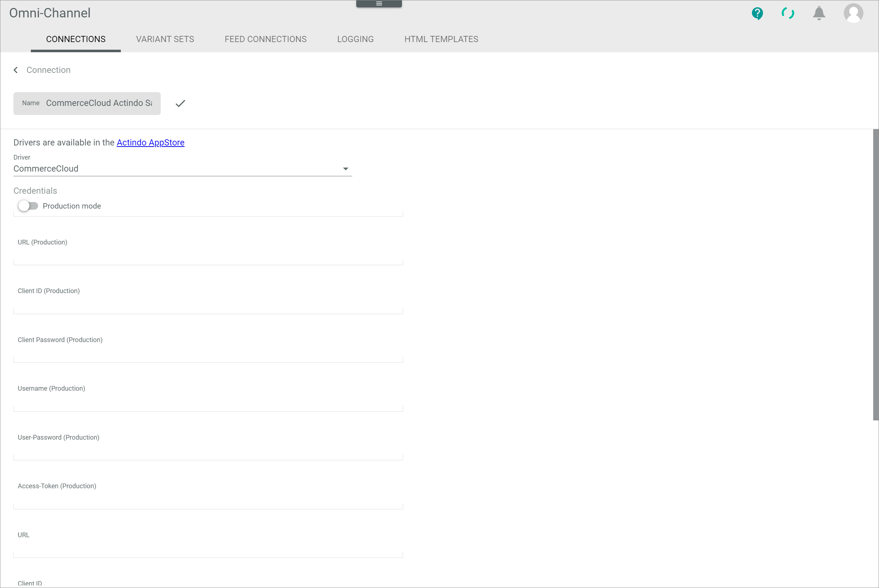Click the vertical scrollbar thumb
The image size is (879, 588).
876,275
